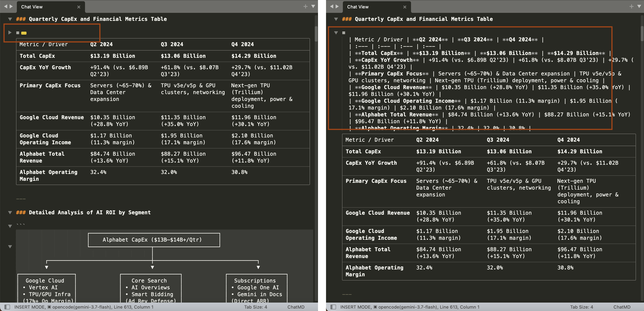Go to previous tab arrow in left window
Image resolution: width=644 pixels, height=311 pixels.
[5, 6]
